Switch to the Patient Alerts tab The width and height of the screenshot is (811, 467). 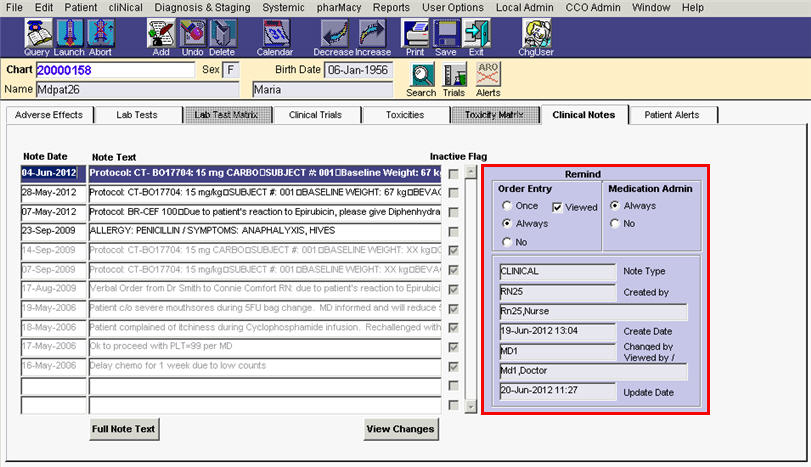(x=671, y=115)
